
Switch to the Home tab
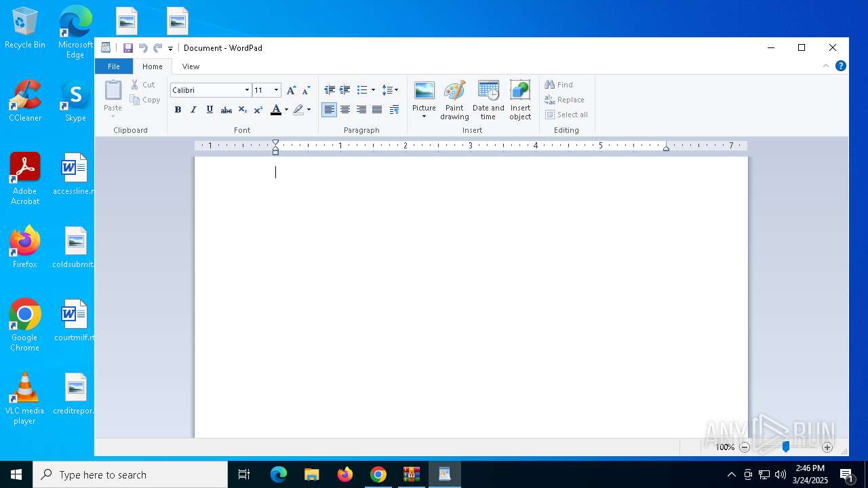click(153, 66)
